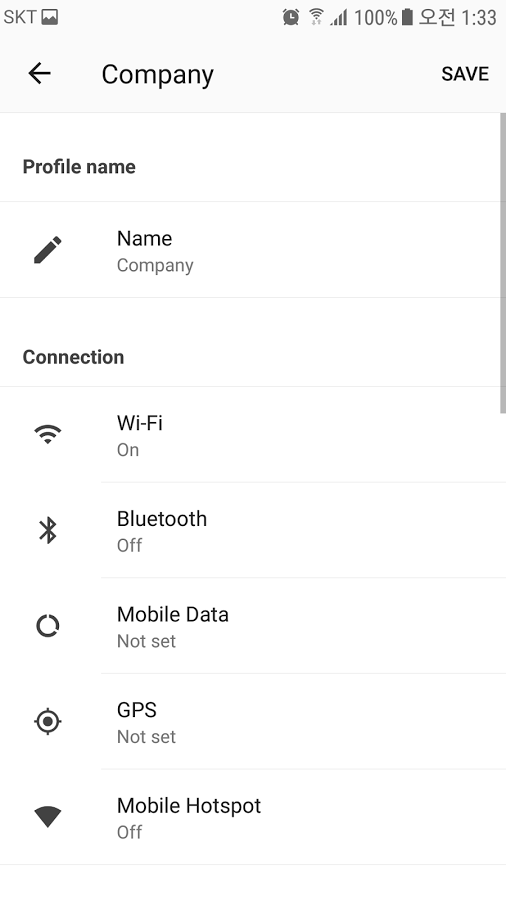Screen dimensions: 506x900
Task: Tap the back arrow icon
Action: tap(40, 73)
